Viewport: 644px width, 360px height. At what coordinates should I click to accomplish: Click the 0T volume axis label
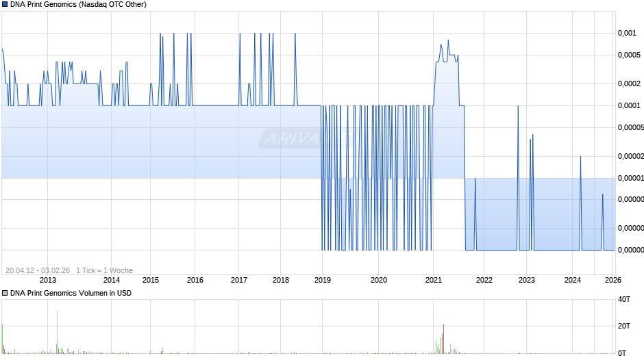(622, 353)
